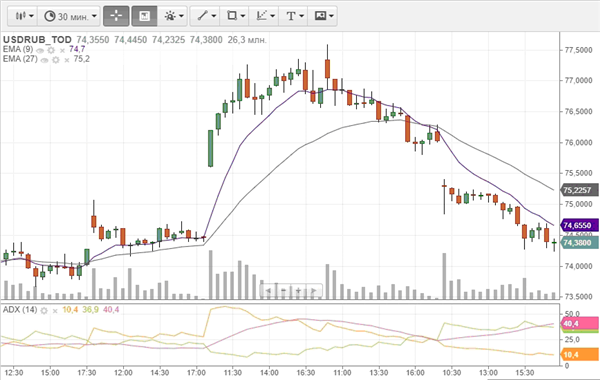Image resolution: width=600 pixels, height=380 pixels.
Task: Click the purple 74,7 EMA value
Action: click(x=77, y=49)
